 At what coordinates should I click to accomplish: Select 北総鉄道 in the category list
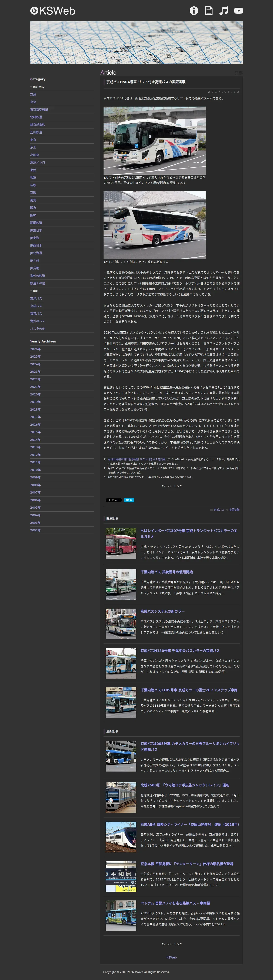pos(36,117)
